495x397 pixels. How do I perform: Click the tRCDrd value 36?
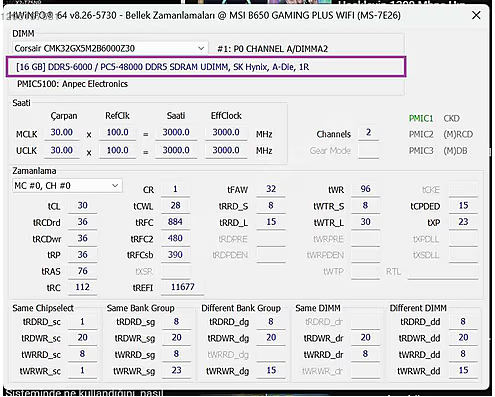(83, 222)
